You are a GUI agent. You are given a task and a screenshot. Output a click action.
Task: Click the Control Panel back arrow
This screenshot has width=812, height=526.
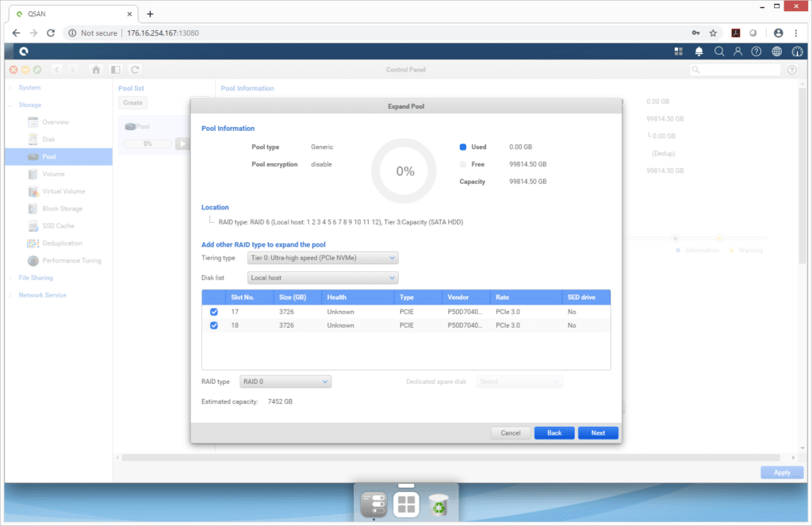click(57, 70)
